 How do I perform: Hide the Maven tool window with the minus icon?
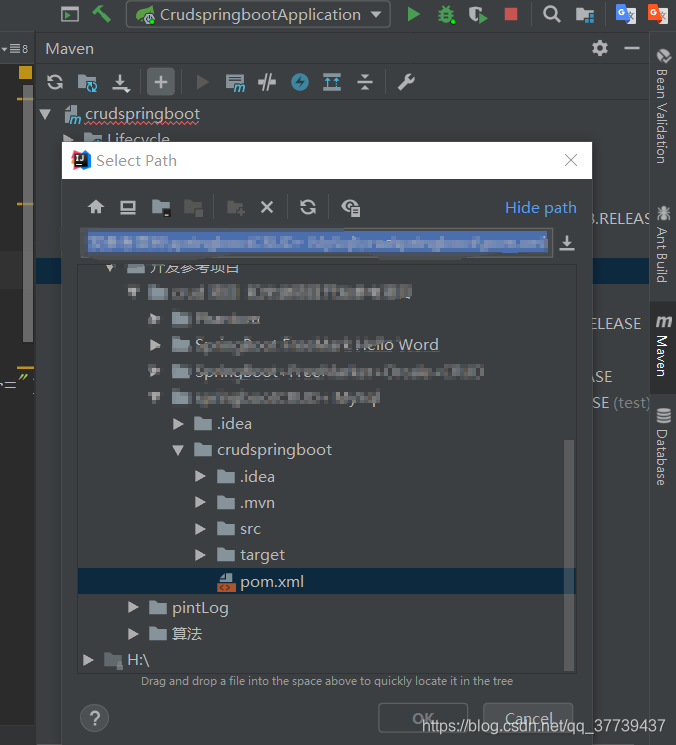pos(632,48)
